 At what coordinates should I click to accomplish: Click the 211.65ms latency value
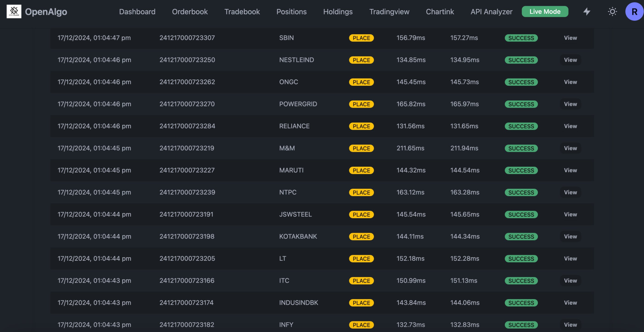click(410, 148)
